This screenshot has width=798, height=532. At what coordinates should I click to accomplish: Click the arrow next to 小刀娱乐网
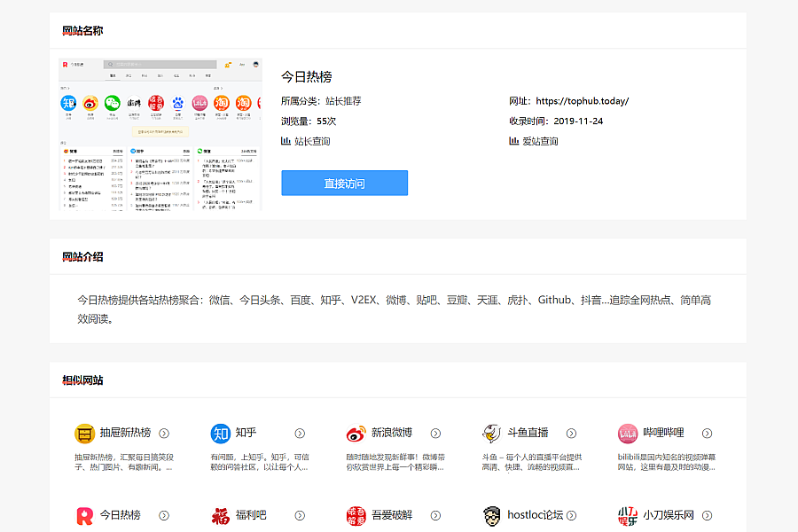[x=707, y=516]
